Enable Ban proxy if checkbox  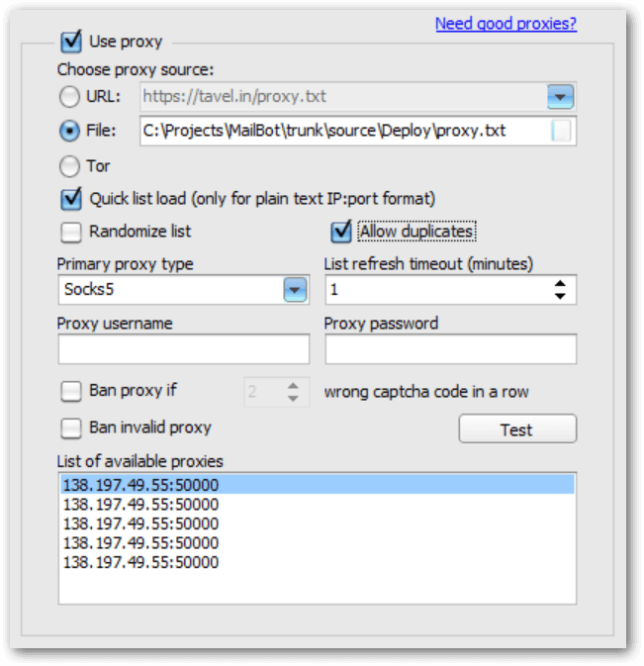point(71,391)
